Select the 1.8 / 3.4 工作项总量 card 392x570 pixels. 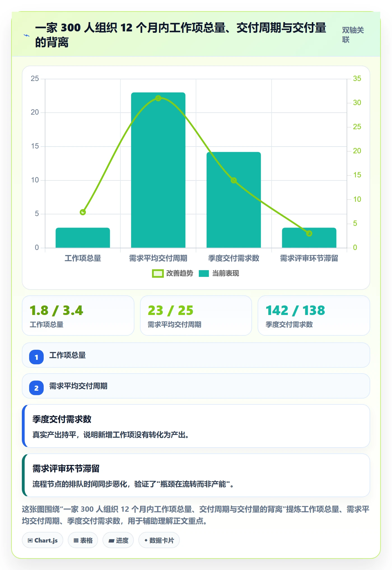(x=78, y=316)
